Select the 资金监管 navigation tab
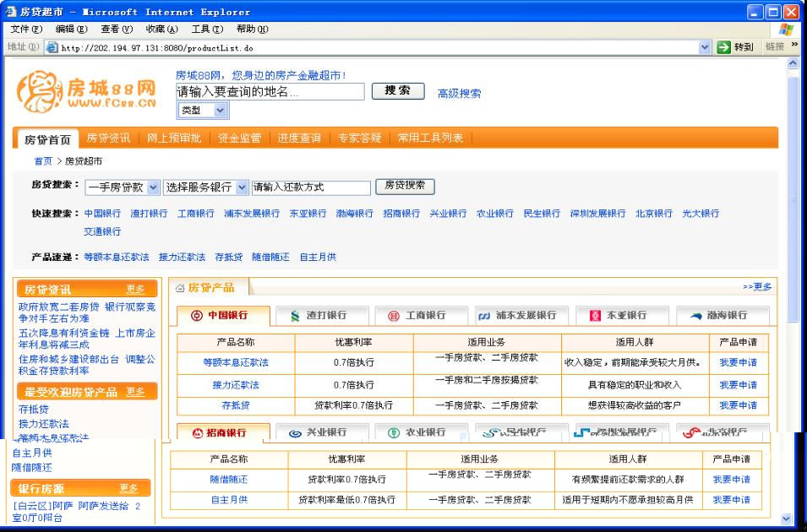Image resolution: width=807 pixels, height=532 pixels. [x=239, y=138]
